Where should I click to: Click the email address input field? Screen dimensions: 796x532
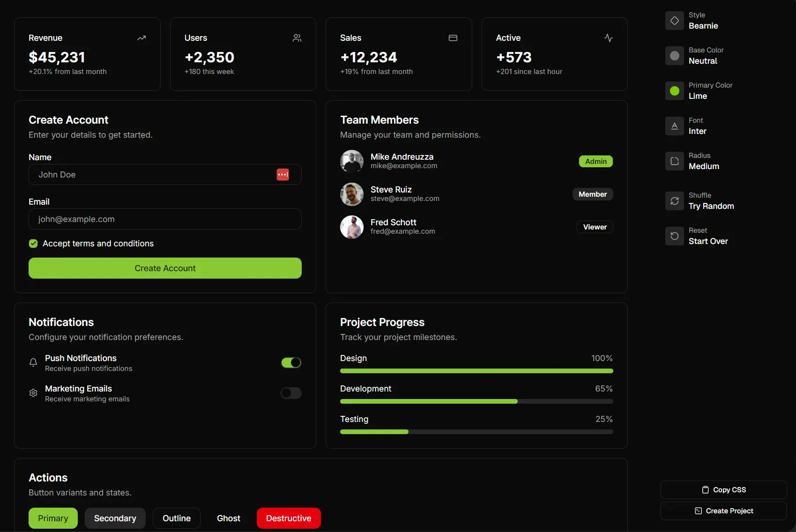(x=165, y=219)
